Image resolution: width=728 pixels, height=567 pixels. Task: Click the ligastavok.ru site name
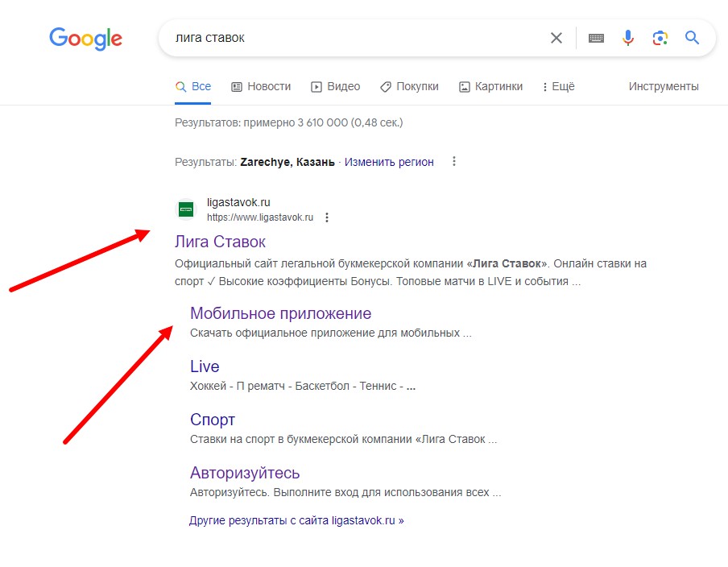tap(238, 202)
